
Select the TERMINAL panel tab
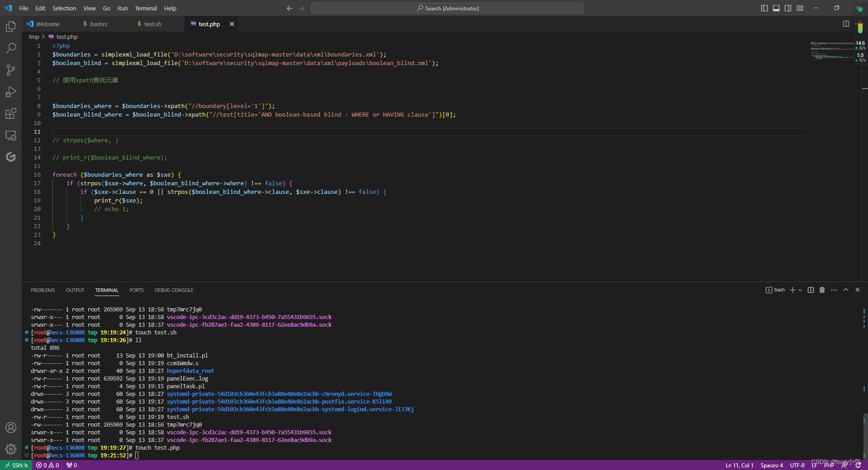[x=107, y=290]
